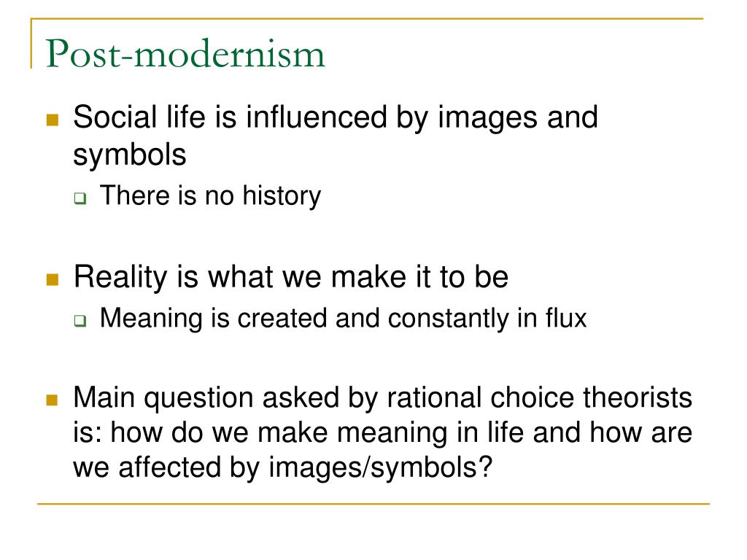Click the words images and in first bullet
This screenshot has width=747, height=560.
click(518, 117)
